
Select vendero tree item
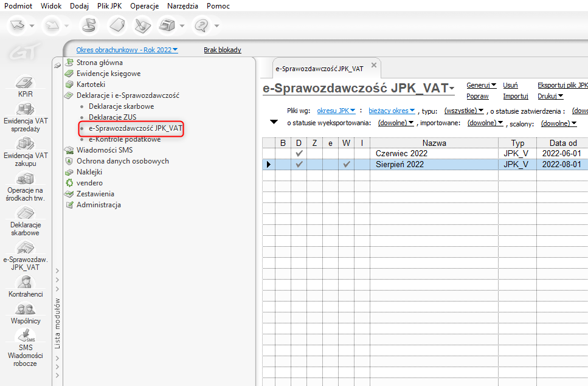coord(89,183)
